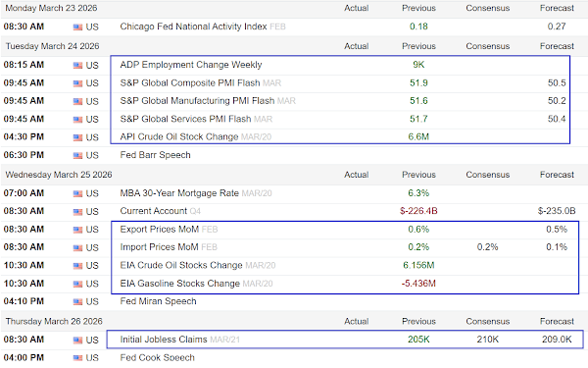Click the Tuesday March 24 2026 header
This screenshot has height=368, width=588.
click(x=53, y=46)
